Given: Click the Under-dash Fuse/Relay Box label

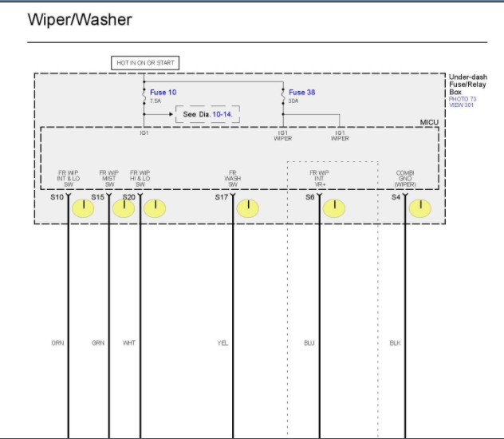Looking at the screenshot, I should point(468,85).
